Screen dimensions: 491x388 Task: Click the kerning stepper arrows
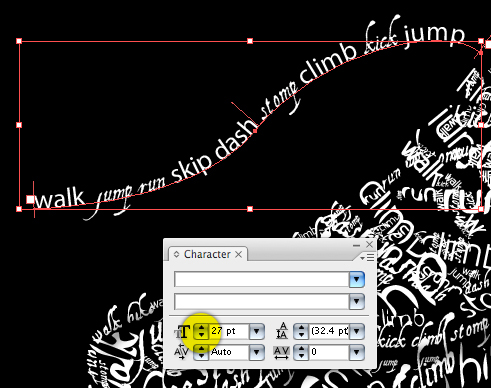pyautogui.click(x=201, y=352)
